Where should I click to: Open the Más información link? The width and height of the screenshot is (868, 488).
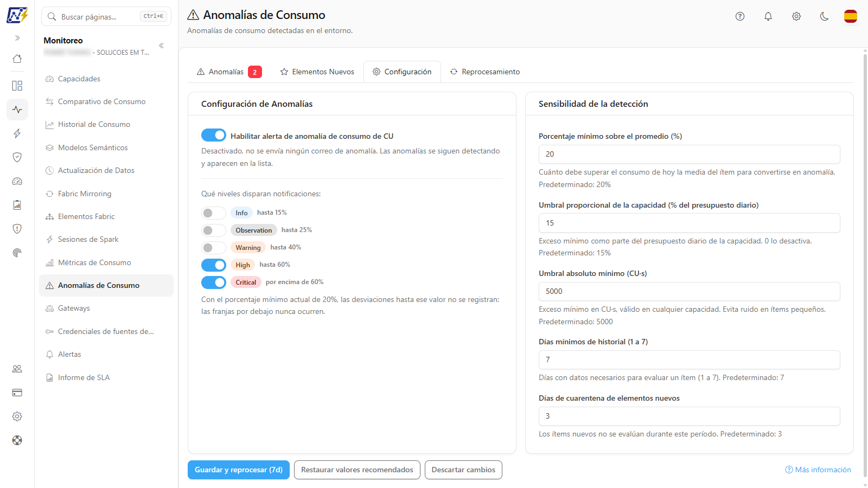818,470
